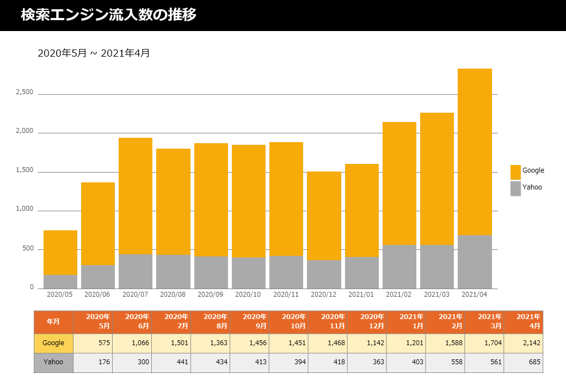Select the orange Google bar for 2020/05

(x=60, y=253)
